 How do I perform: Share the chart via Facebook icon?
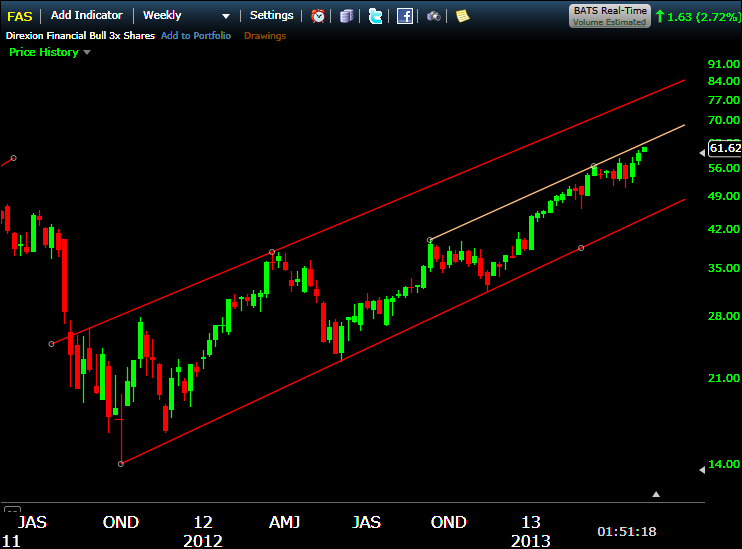pyautogui.click(x=405, y=16)
